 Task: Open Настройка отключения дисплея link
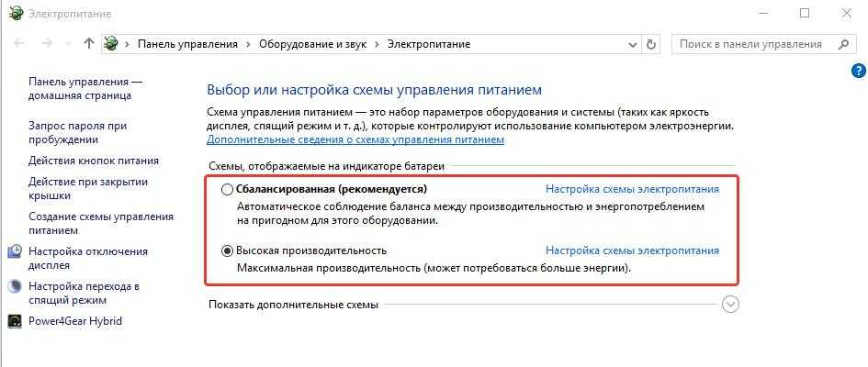(88, 258)
